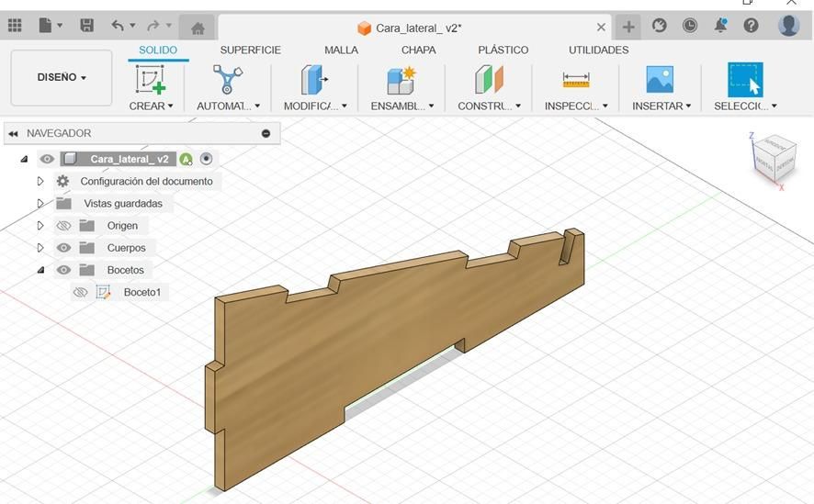The image size is (814, 504).
Task: Expand the Origen folder node
Action: click(x=40, y=226)
